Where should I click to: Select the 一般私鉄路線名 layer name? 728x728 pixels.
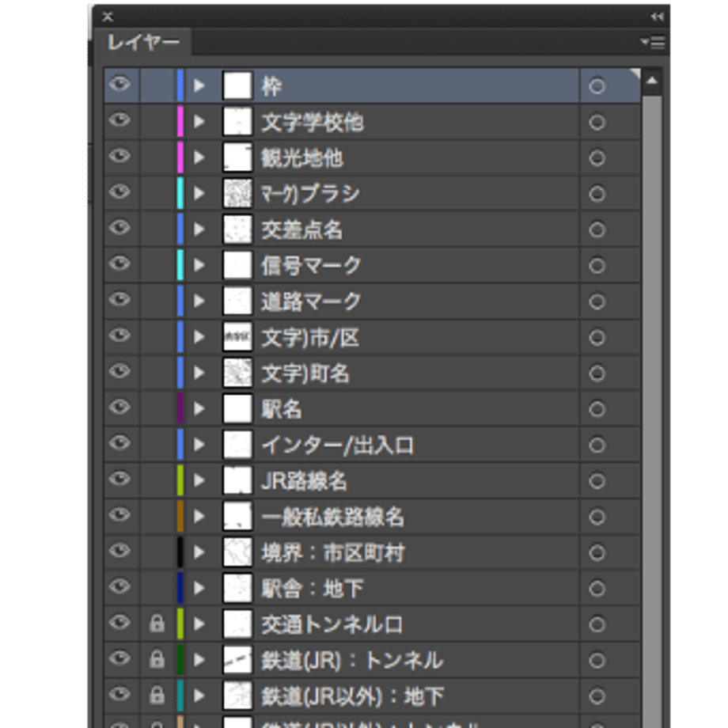pos(332,518)
